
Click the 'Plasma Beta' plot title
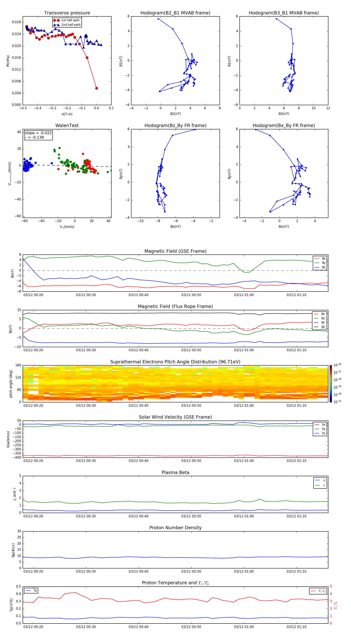pyautogui.click(x=175, y=473)
